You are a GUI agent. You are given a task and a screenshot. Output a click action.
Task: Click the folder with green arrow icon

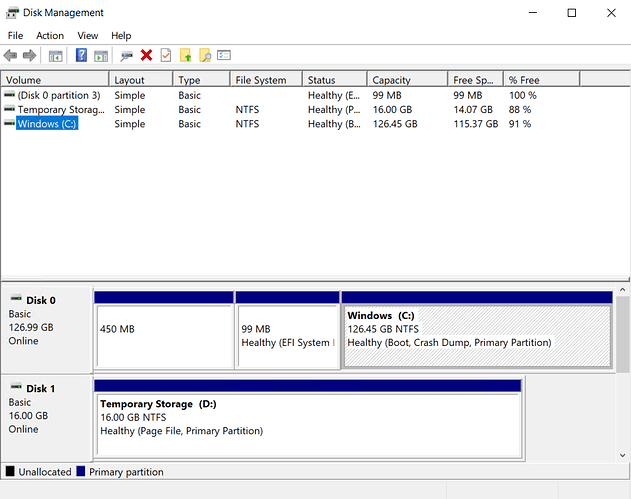coord(186,56)
